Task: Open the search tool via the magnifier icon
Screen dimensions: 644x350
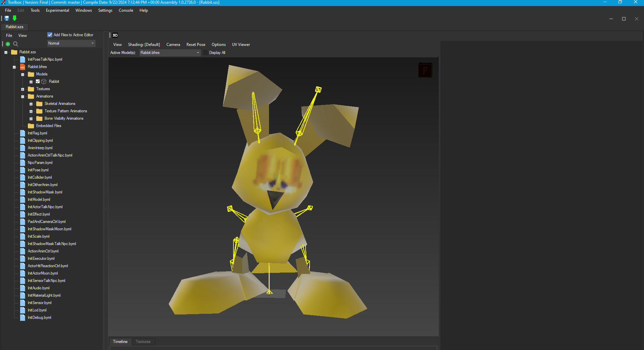Action: click(x=15, y=44)
